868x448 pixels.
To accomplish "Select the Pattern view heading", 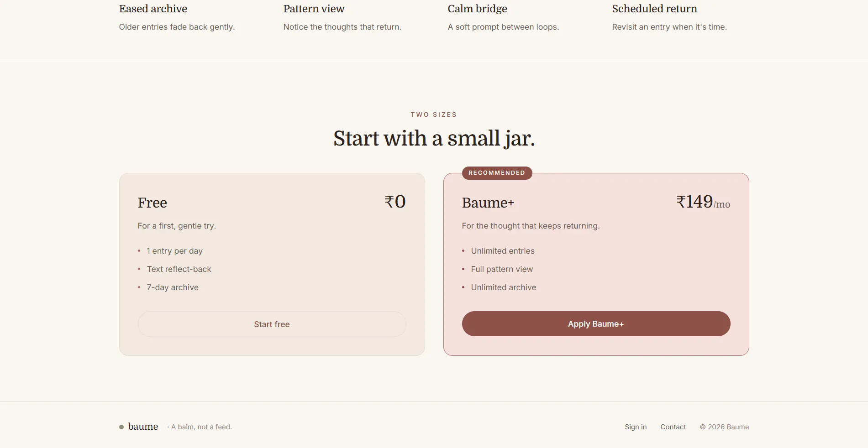I will (x=314, y=9).
